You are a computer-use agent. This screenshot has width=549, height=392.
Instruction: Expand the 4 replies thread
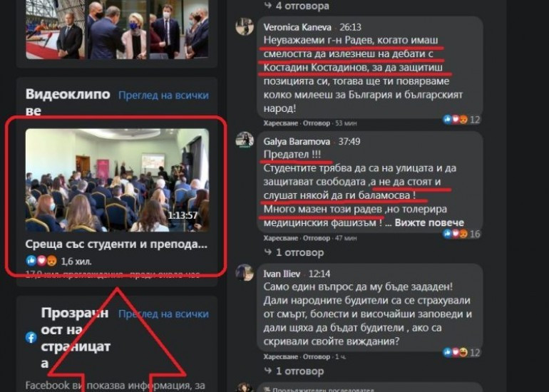tap(297, 6)
